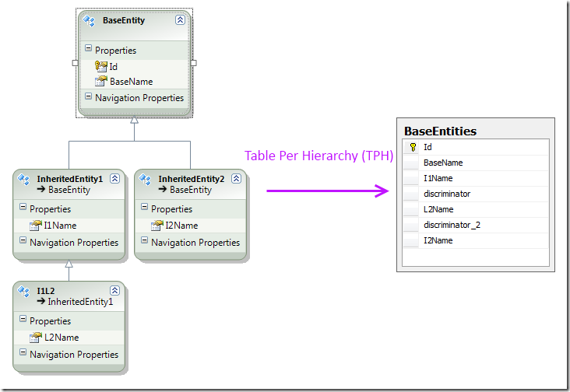The width and height of the screenshot is (570, 392).
Task: Click base type InheritedEntity1 under I1L2 title
Action: [x=80, y=302]
